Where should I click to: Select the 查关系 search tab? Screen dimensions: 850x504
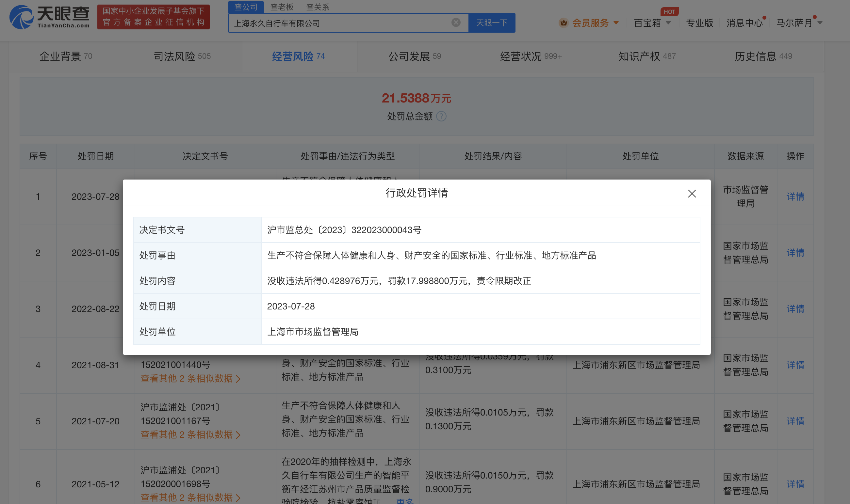(318, 7)
